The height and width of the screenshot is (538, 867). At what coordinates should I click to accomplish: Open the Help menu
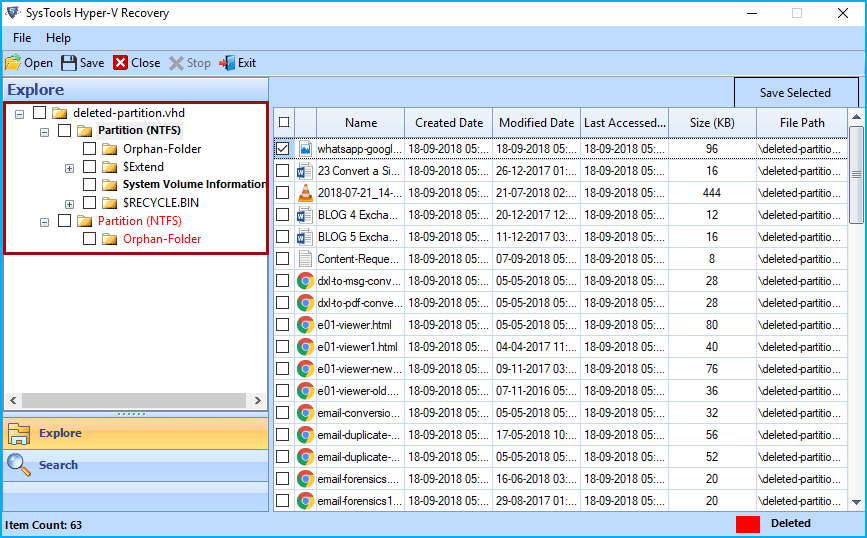58,38
